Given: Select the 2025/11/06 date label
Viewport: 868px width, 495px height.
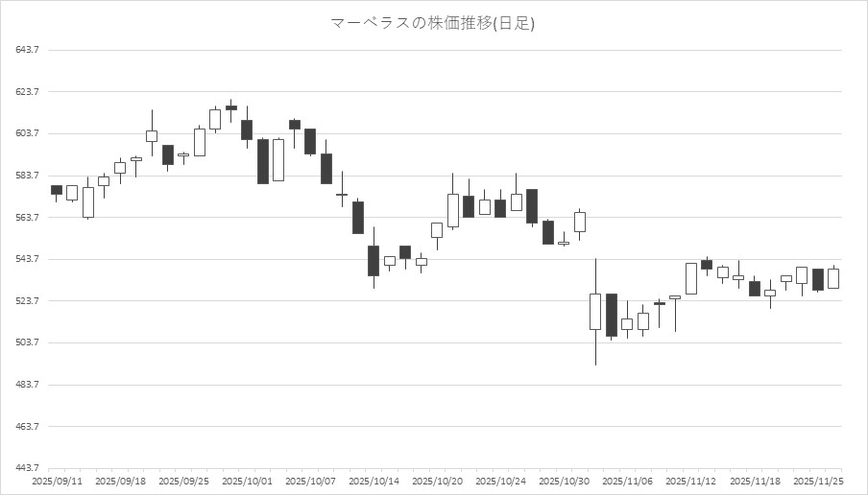Looking at the screenshot, I should (626, 480).
